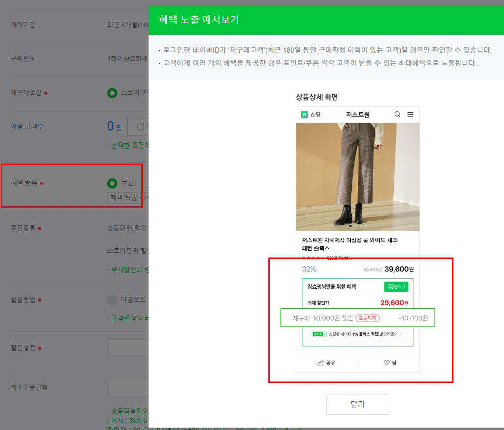Click the 발급방법 label
The width and height of the screenshot is (504, 430).
[x=23, y=300]
